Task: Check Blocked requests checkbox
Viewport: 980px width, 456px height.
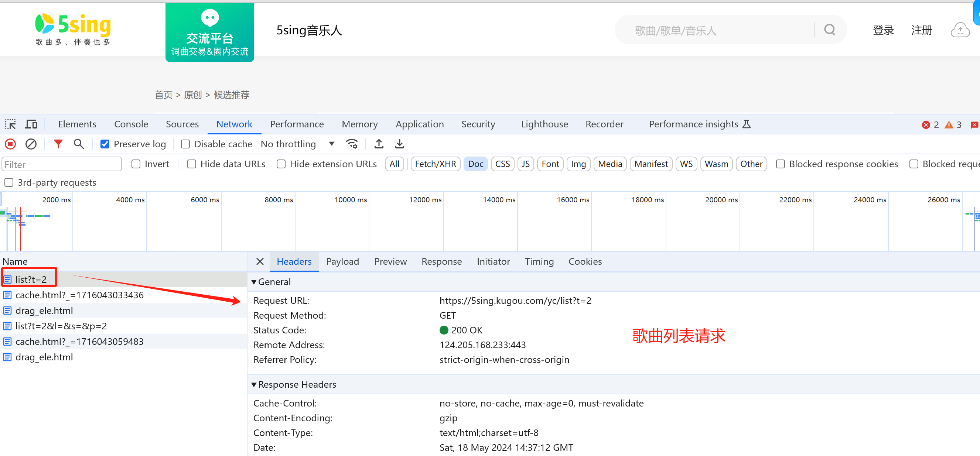Action: [914, 164]
